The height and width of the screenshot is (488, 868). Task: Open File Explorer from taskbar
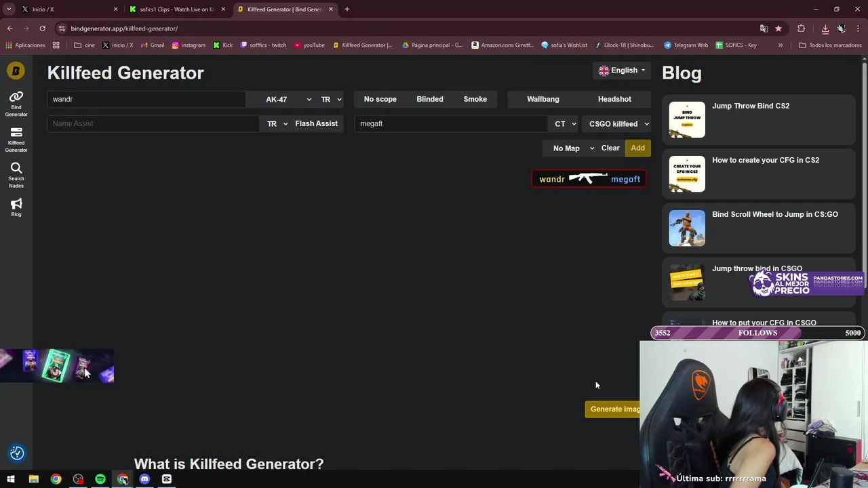tap(34, 479)
